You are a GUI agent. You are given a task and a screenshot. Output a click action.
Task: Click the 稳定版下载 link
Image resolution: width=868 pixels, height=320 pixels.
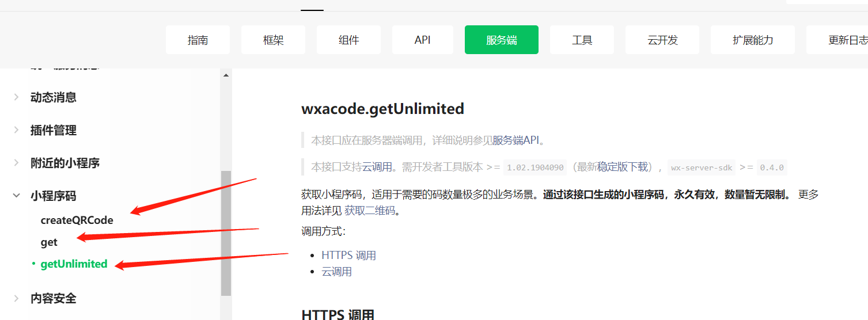[622, 167]
